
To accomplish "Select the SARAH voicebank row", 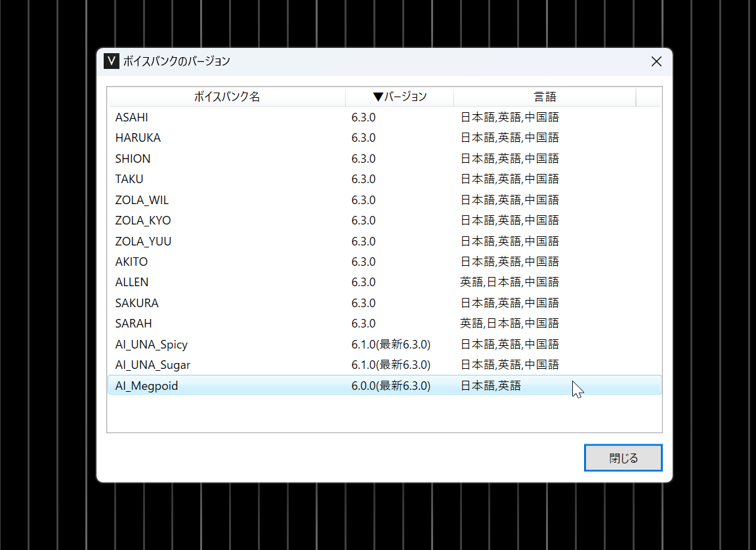I will coord(385,324).
